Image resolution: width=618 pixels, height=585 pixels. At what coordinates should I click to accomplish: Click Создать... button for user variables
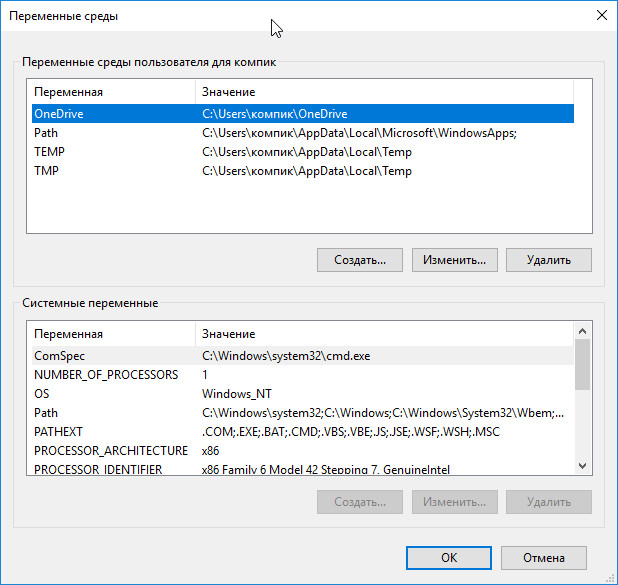tap(360, 260)
